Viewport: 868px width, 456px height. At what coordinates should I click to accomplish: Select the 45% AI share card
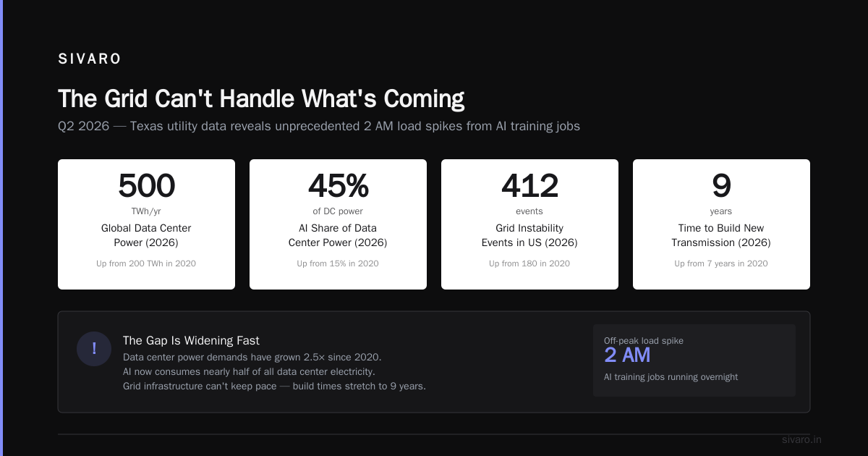point(338,224)
